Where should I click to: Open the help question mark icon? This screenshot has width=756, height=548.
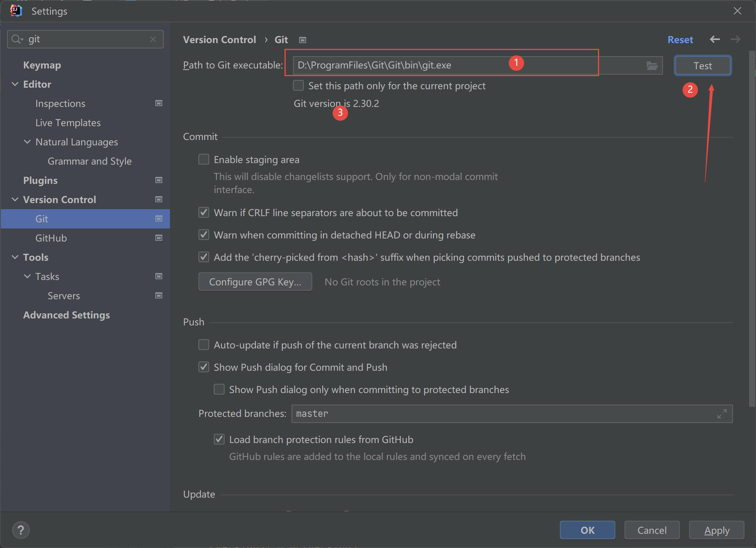(x=21, y=530)
